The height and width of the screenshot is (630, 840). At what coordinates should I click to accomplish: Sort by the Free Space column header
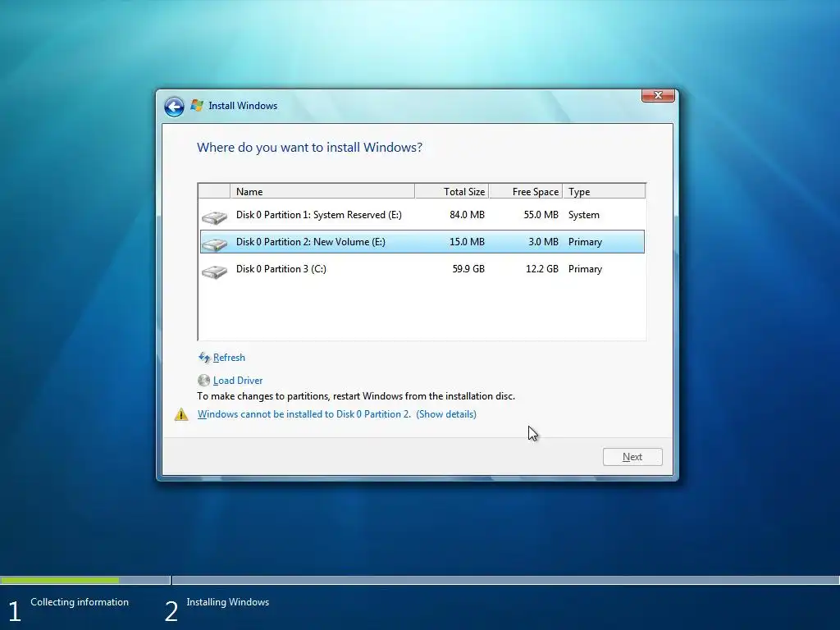[x=526, y=191]
